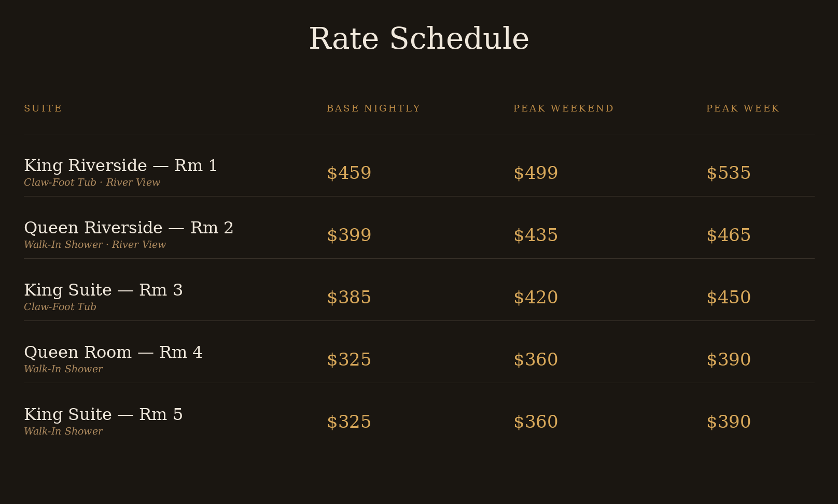Click the BASE NIGHTLY column header

click(373, 108)
